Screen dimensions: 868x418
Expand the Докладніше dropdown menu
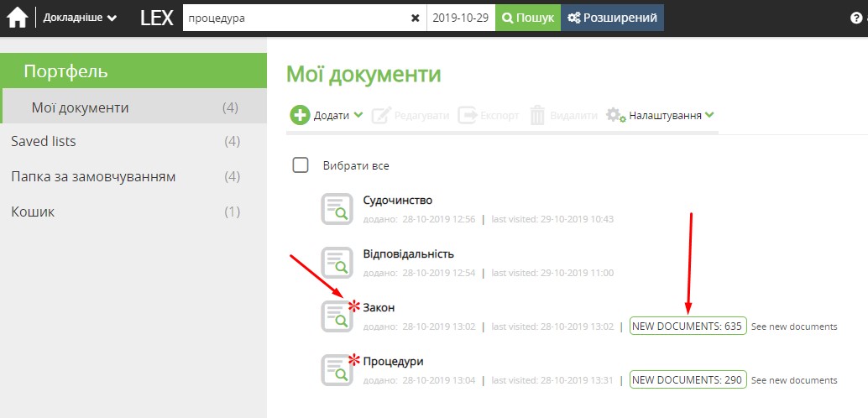[80, 18]
